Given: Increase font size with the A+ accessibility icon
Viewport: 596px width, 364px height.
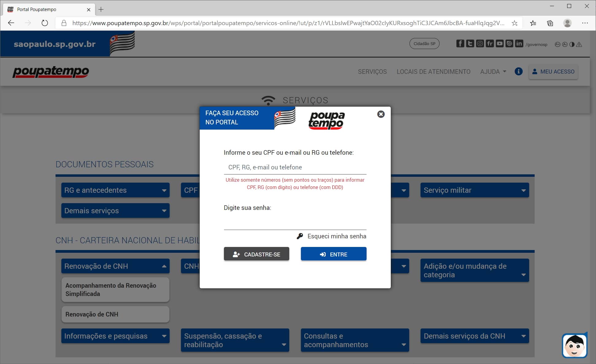Looking at the screenshot, I should pyautogui.click(x=558, y=44).
